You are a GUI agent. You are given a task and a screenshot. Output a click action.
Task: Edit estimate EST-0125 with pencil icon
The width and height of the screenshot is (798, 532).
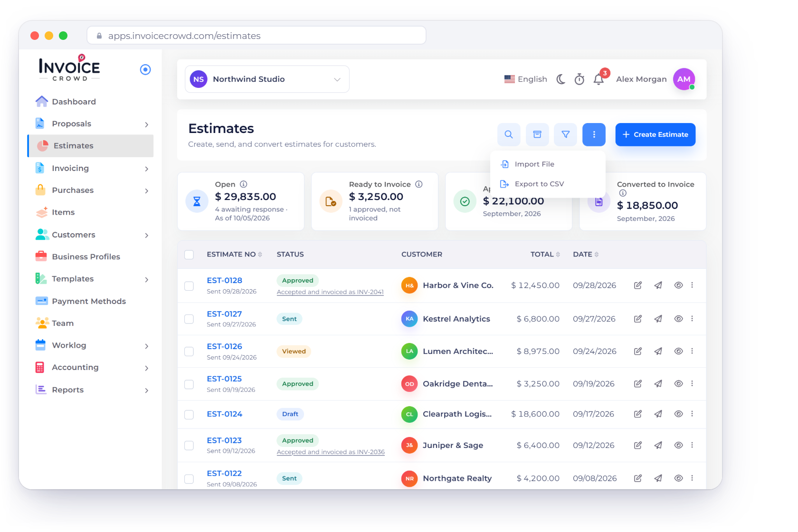tap(638, 384)
